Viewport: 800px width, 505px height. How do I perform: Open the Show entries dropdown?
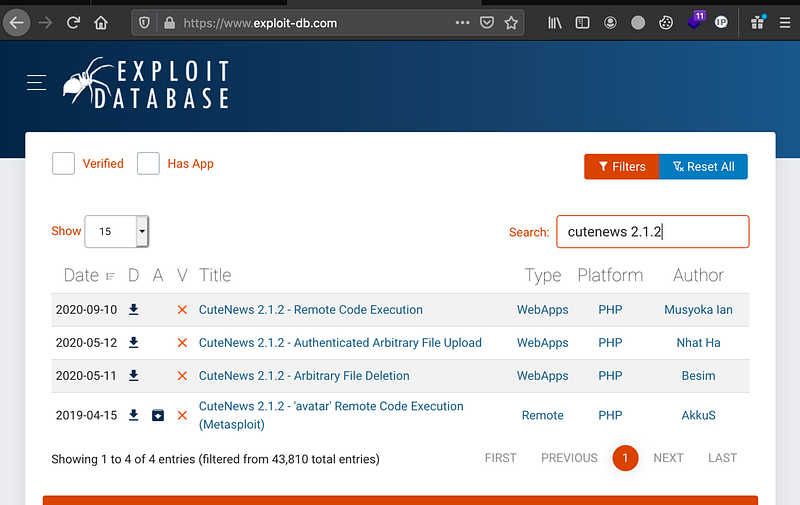pos(116,232)
